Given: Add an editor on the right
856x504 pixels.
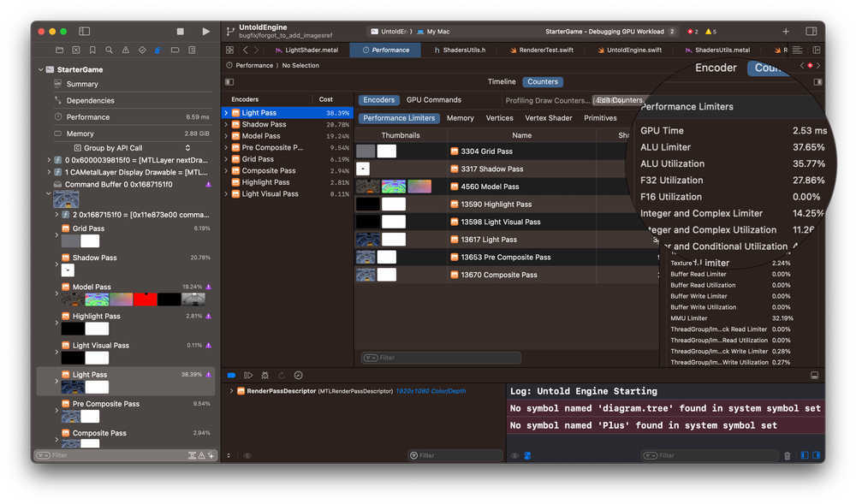Looking at the screenshot, I should [817, 50].
